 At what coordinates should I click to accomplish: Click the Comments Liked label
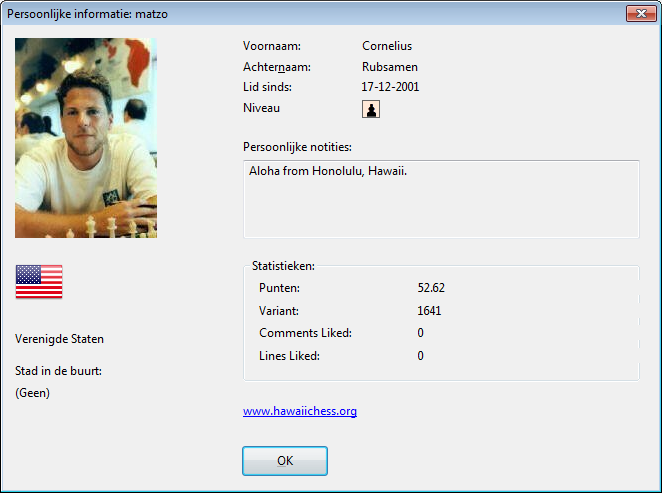[305, 333]
